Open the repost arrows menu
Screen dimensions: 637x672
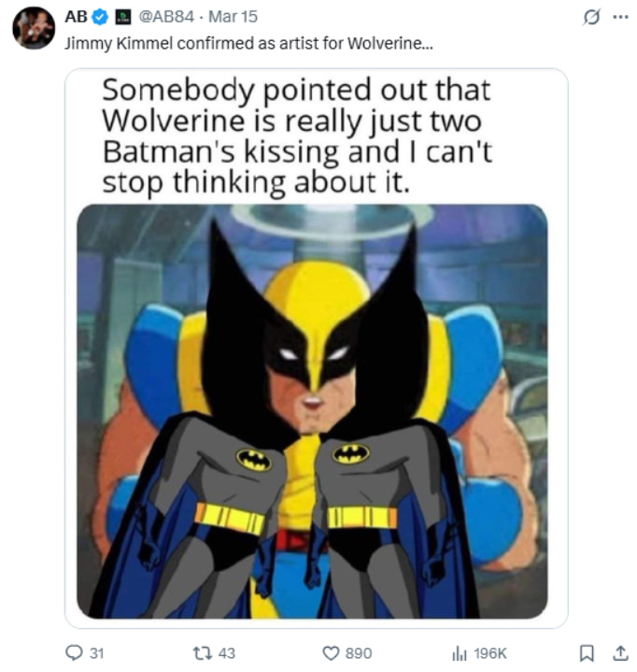point(200,652)
